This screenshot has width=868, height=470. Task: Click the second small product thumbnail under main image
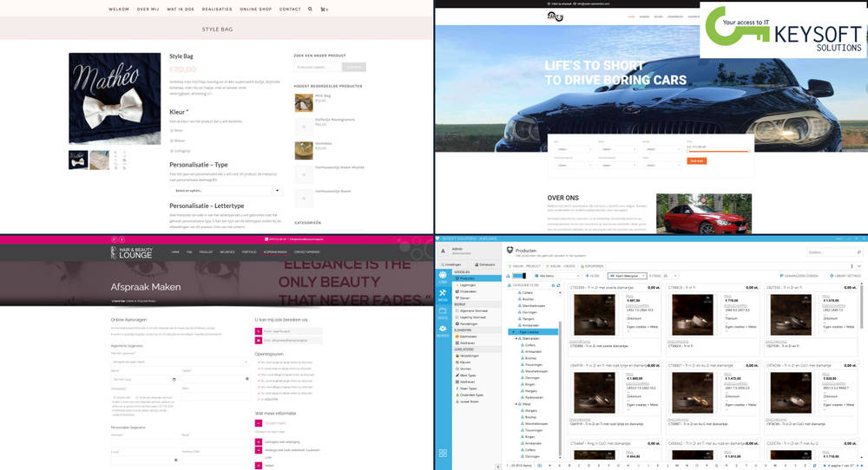coord(100,160)
